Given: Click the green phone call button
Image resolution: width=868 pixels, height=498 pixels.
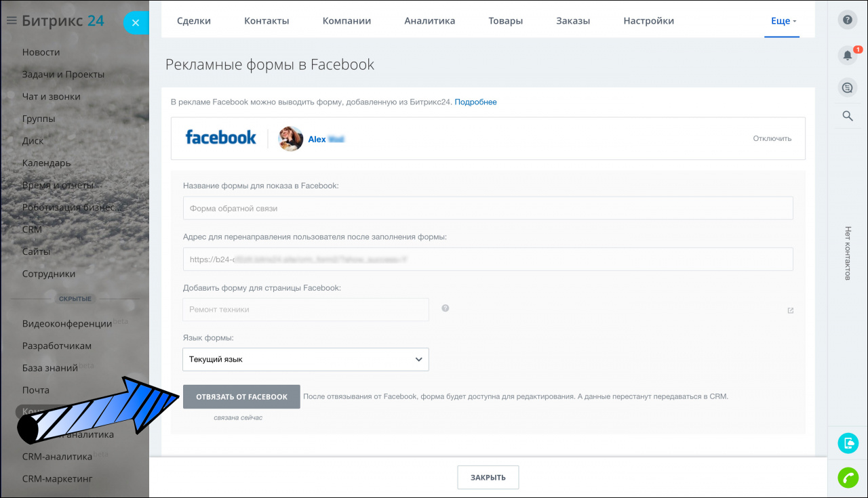Looking at the screenshot, I should pyautogui.click(x=848, y=478).
